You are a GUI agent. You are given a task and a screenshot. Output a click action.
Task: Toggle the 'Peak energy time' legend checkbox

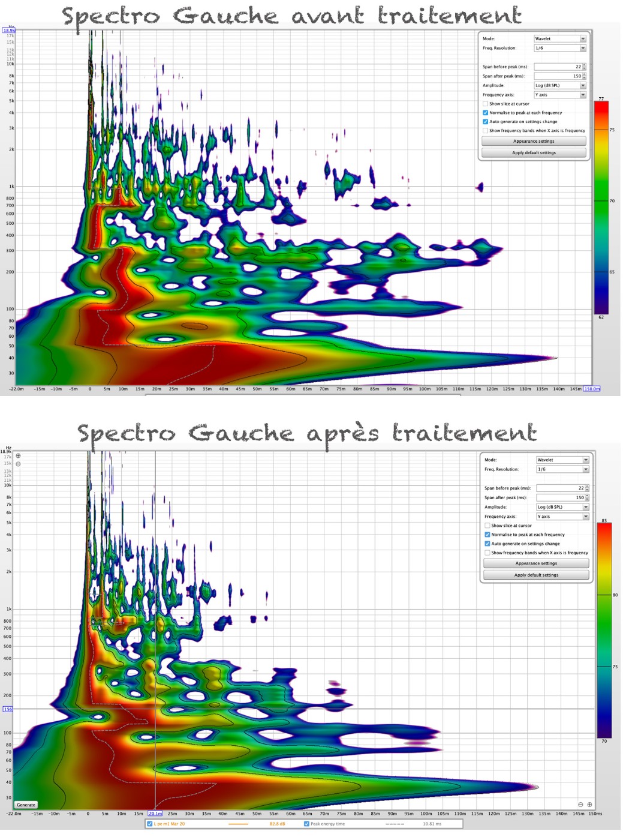307,824
